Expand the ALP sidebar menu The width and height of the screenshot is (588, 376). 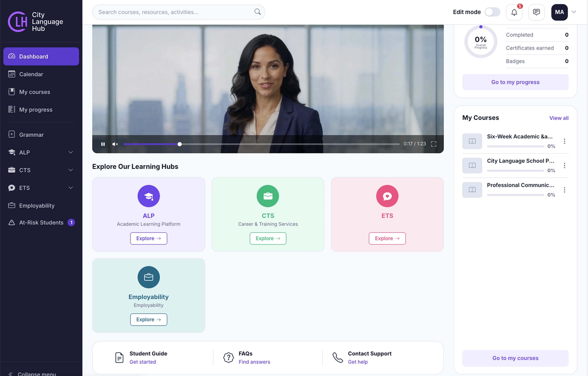(x=71, y=152)
